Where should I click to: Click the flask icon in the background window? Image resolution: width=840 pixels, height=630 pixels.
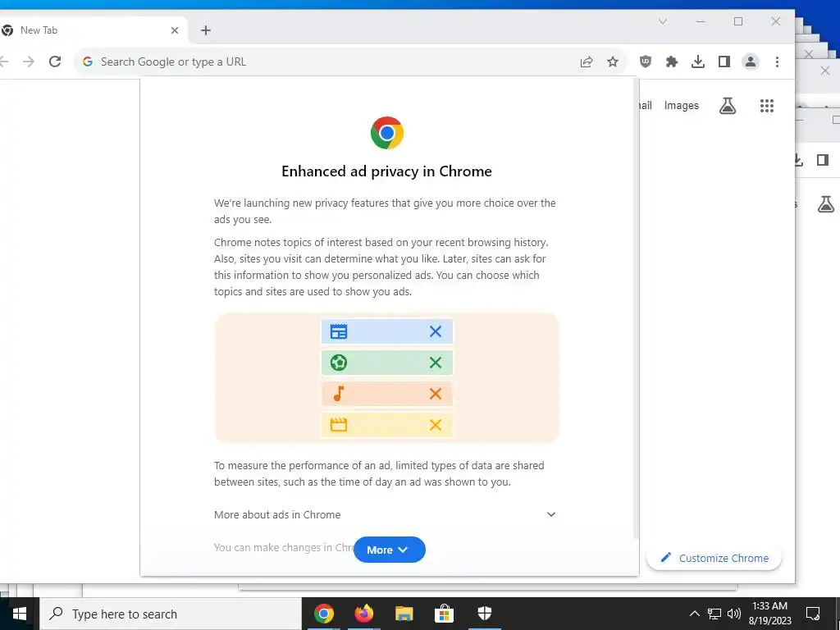(x=825, y=204)
